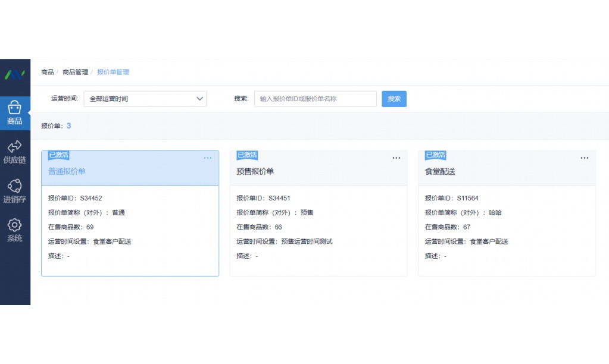Click the logo icon at sidebar top
This screenshot has height=364, width=609.
click(14, 76)
